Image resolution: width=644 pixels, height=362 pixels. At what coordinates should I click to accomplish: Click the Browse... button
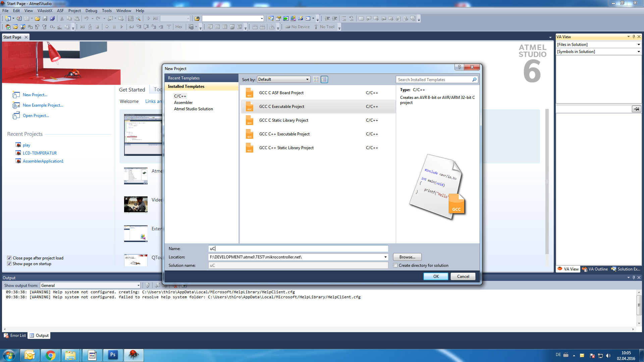pos(407,257)
